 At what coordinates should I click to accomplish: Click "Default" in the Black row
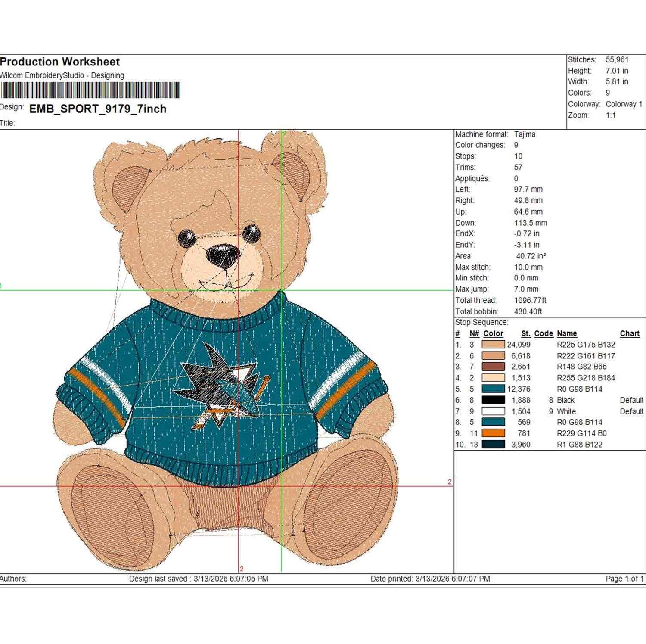coord(632,400)
